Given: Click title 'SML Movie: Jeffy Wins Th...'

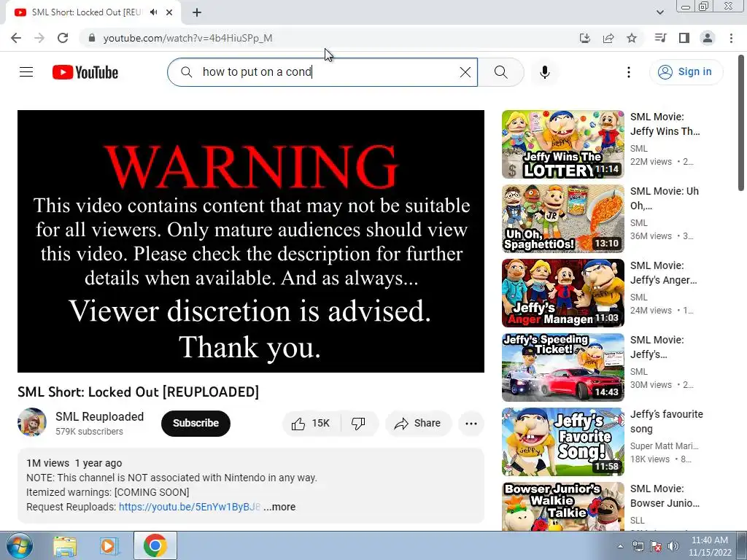Looking at the screenshot, I should (x=665, y=124).
